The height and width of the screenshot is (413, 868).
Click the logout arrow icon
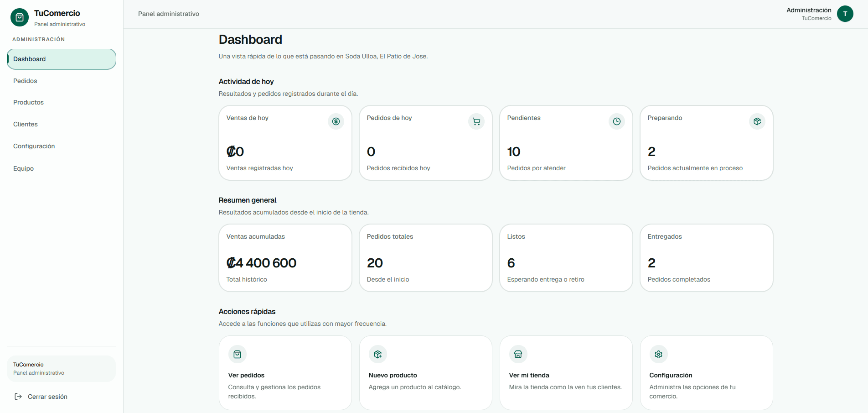tap(18, 397)
